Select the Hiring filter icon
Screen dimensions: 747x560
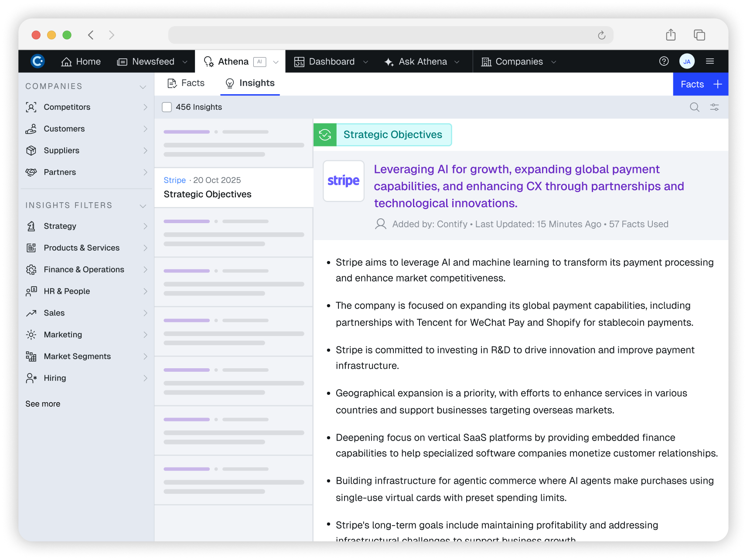[x=31, y=378]
